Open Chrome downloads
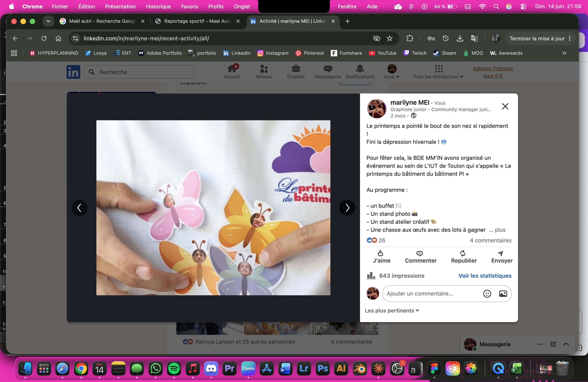This screenshot has height=382, width=588. coord(460,38)
